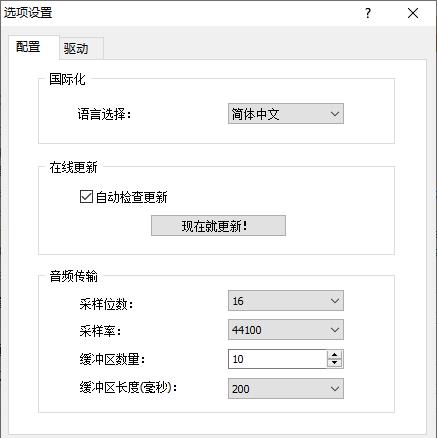Viewport: 437px width, 438px height.
Task: Open the 语言选择 dropdown
Action: (286, 114)
